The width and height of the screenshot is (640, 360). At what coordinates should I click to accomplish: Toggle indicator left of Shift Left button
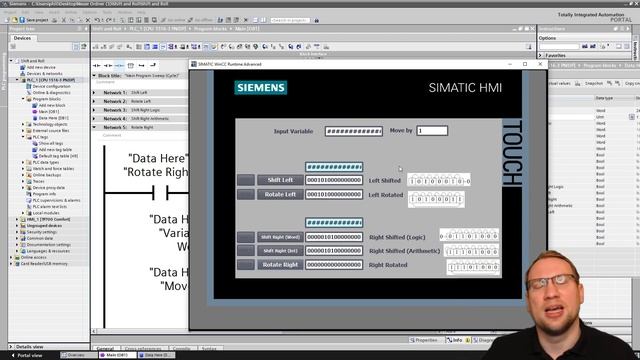[246, 180]
